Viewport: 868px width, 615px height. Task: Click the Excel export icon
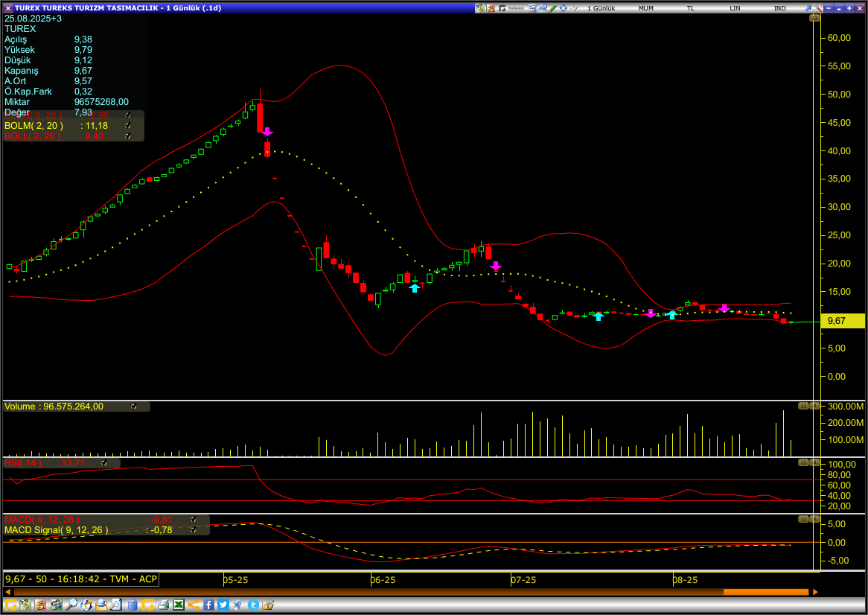tap(179, 605)
